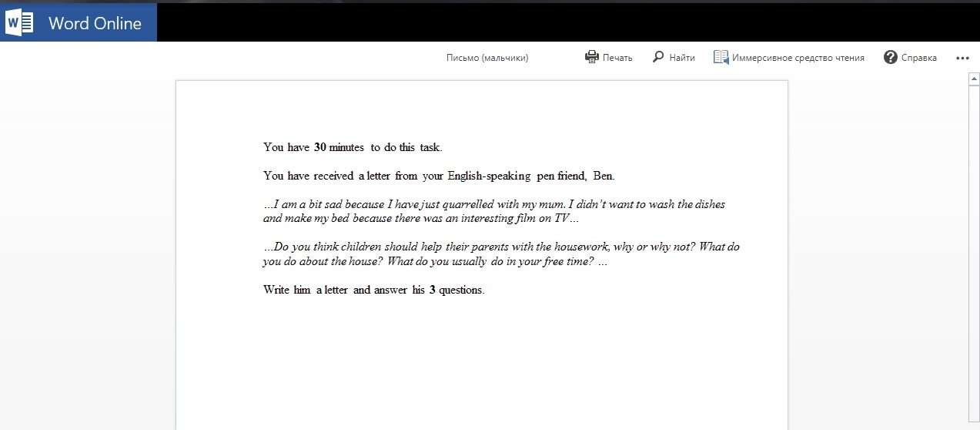Click the document title Письмо (мальчики)
This screenshot has width=980, height=430.
coord(487,58)
